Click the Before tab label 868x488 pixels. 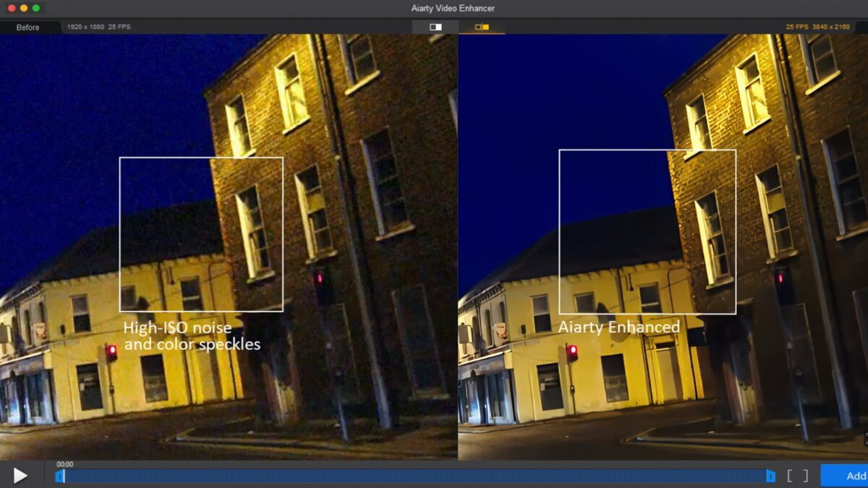click(28, 27)
